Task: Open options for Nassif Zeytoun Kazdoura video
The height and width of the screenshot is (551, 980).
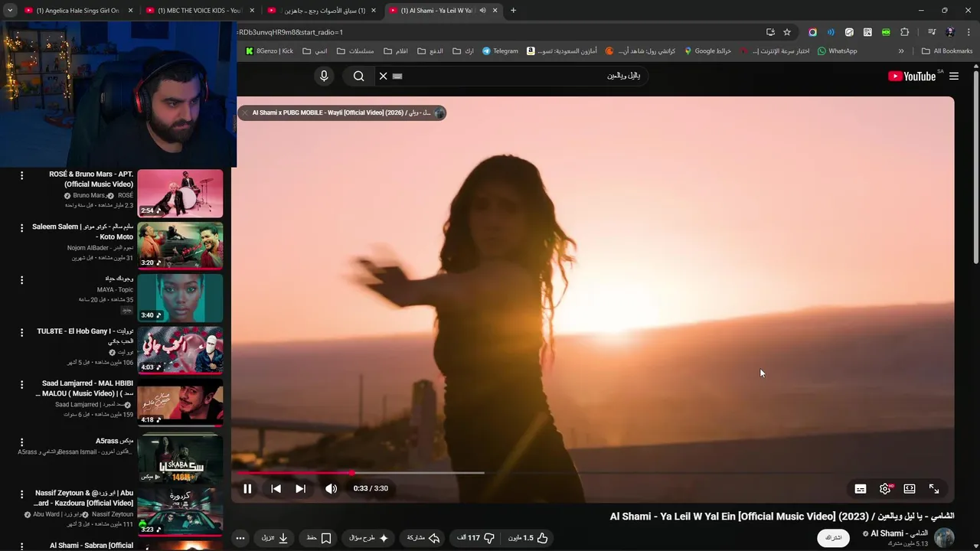Action: coord(21,494)
